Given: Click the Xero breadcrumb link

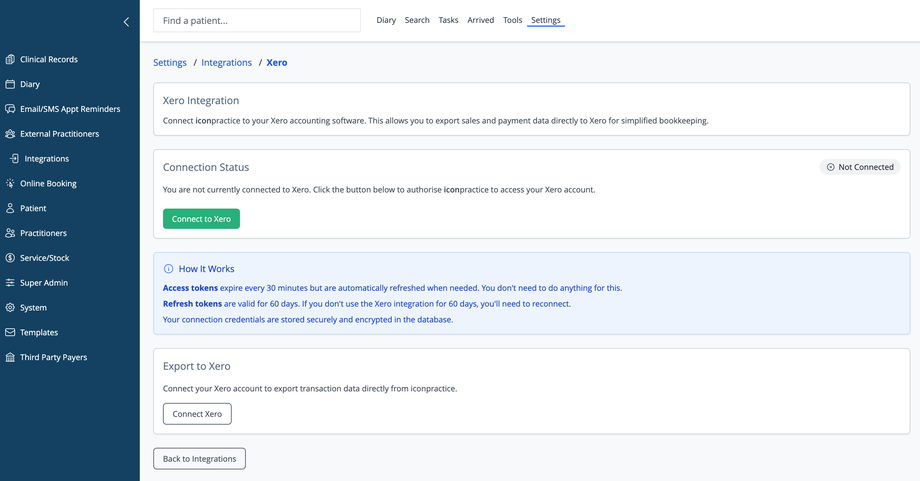Looking at the screenshot, I should click(x=277, y=63).
